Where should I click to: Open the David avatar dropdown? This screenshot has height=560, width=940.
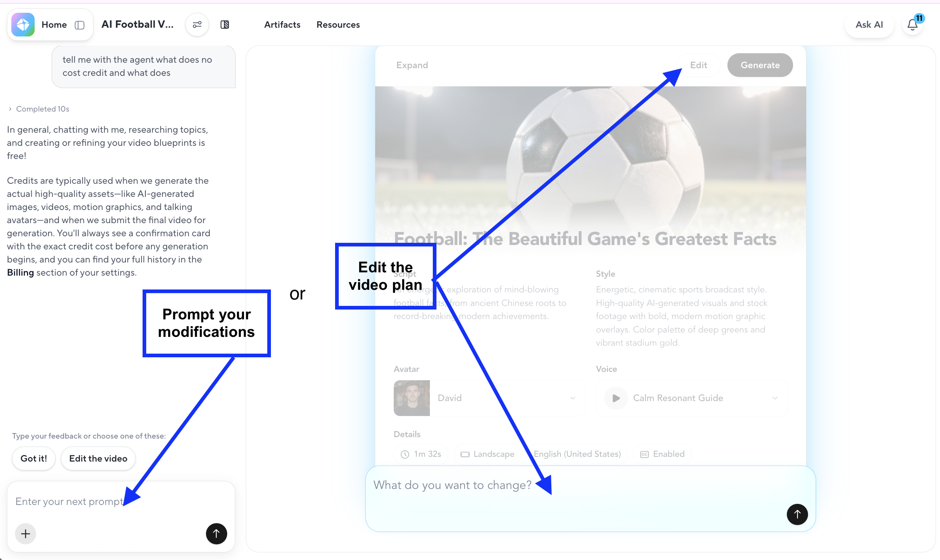[489, 398]
